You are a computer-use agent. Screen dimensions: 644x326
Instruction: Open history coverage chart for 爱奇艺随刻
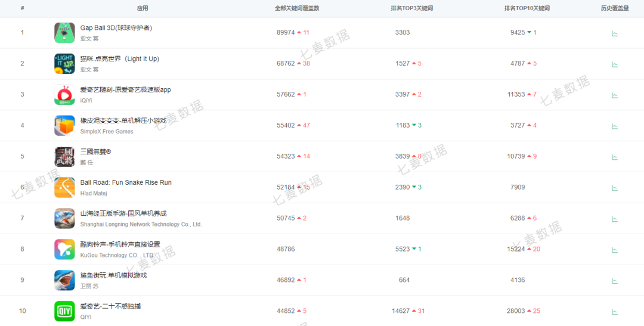coord(614,95)
